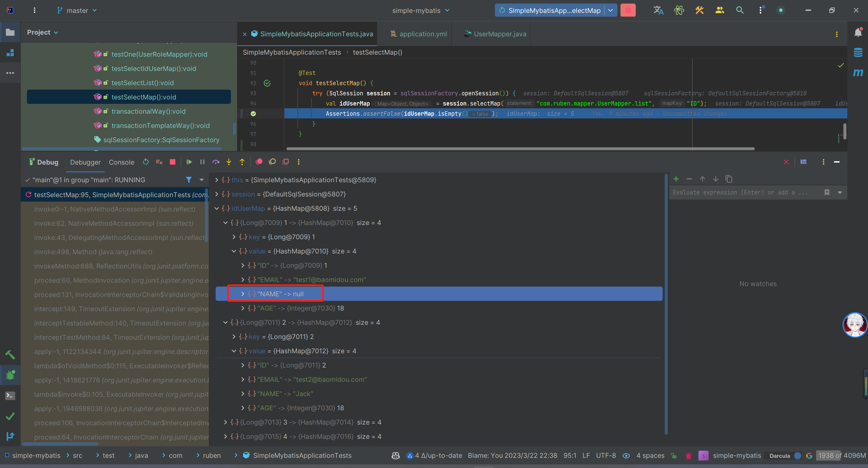
Task: Collapse the idUserMap variable node
Action: click(x=217, y=208)
